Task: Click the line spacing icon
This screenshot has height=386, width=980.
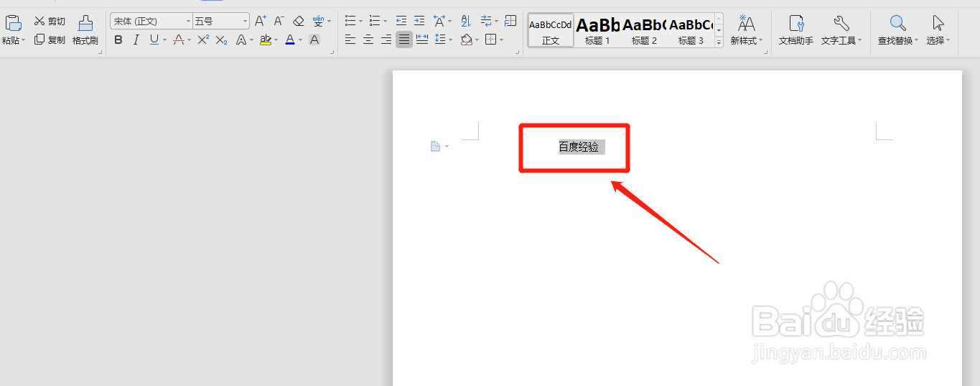Action: [440, 40]
